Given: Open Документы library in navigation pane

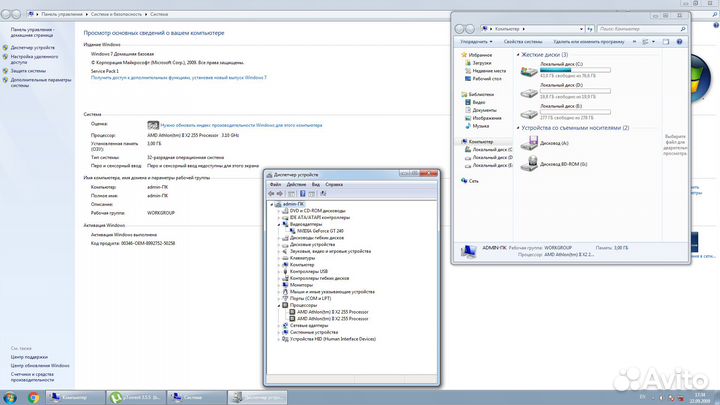Looking at the screenshot, I should 484,110.
